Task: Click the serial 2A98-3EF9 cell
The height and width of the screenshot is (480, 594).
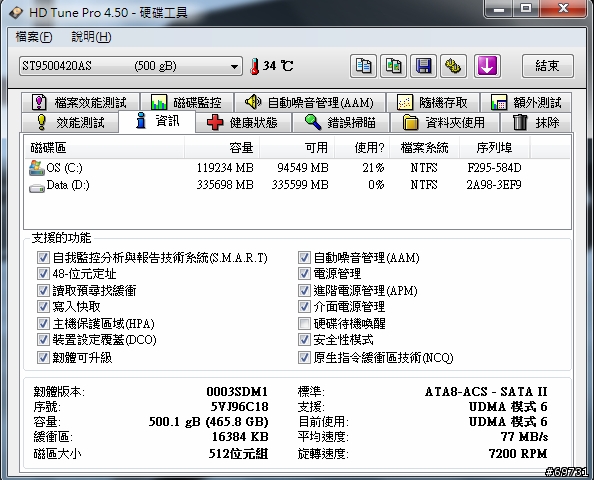Action: pos(494,185)
